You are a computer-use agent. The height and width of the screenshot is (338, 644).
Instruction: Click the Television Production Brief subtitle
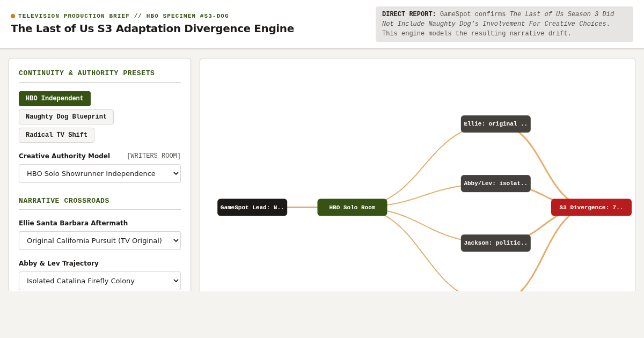point(123,16)
